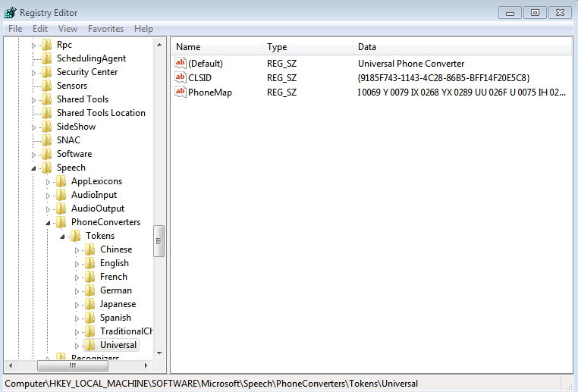Click the tree scroll up arrow

point(159,45)
